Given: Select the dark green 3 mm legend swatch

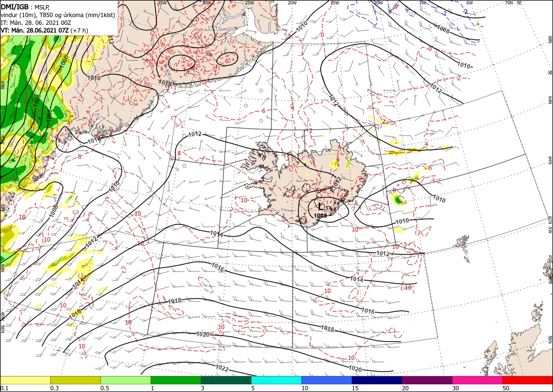Looking at the screenshot, I should 226,380.
